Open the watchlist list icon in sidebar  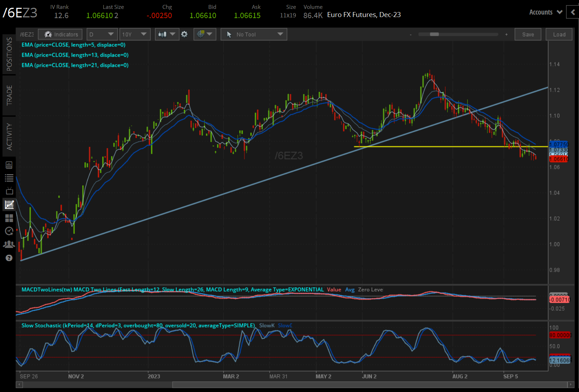[x=9, y=178]
